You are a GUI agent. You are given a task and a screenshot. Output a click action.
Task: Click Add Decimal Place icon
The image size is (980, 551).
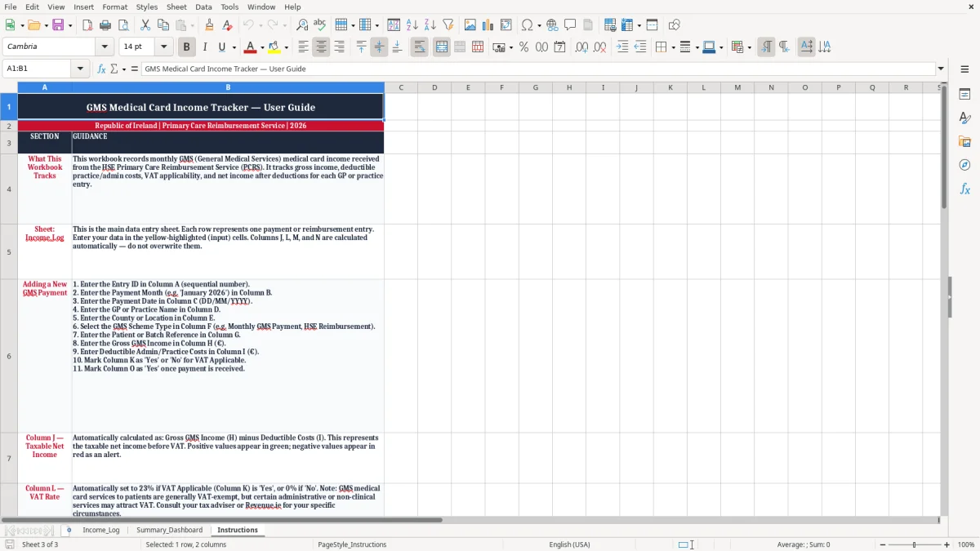tap(581, 47)
